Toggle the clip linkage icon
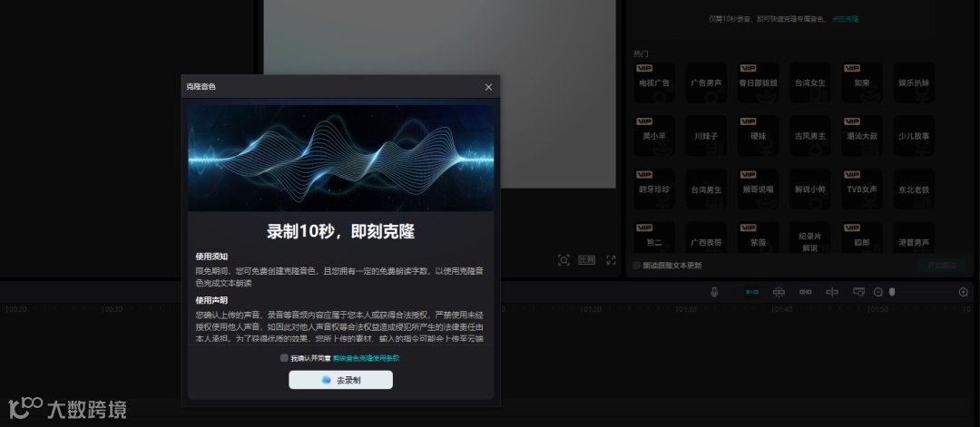The height and width of the screenshot is (427, 980). click(806, 292)
